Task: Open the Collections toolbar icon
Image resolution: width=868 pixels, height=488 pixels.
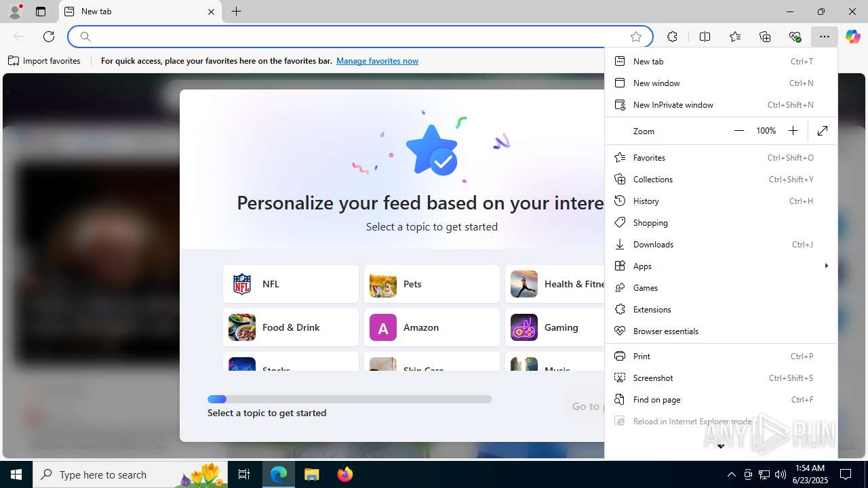Action: pyautogui.click(x=765, y=37)
